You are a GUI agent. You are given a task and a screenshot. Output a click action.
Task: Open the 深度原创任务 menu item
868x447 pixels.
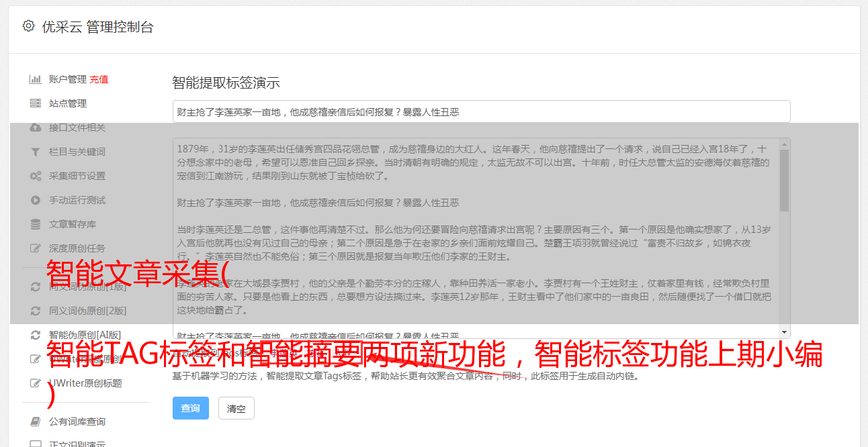click(77, 248)
